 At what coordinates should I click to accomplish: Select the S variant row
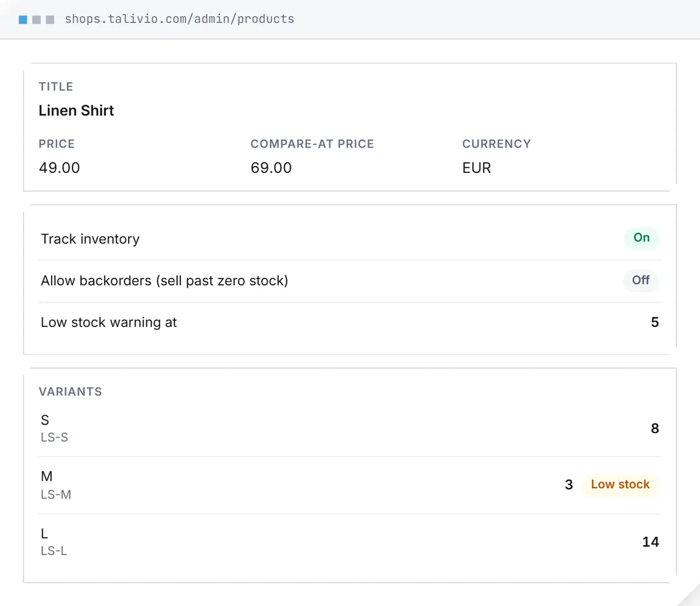pyautogui.click(x=350, y=429)
